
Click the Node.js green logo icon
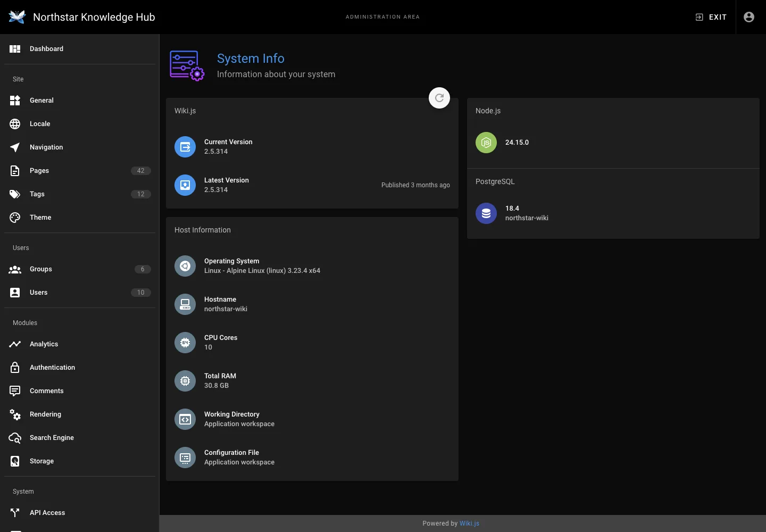click(x=486, y=143)
